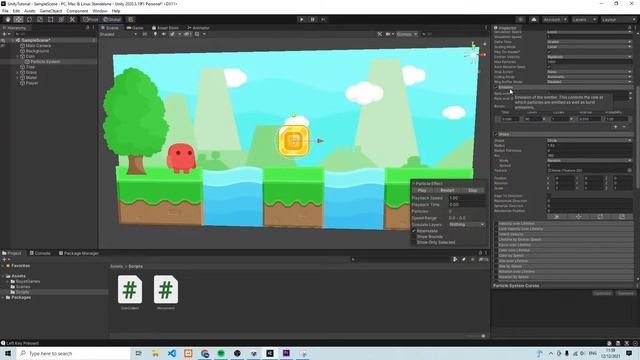The height and width of the screenshot is (360, 640).
Task: Select the Scale tool in the toolbar
Action: coord(40,20)
